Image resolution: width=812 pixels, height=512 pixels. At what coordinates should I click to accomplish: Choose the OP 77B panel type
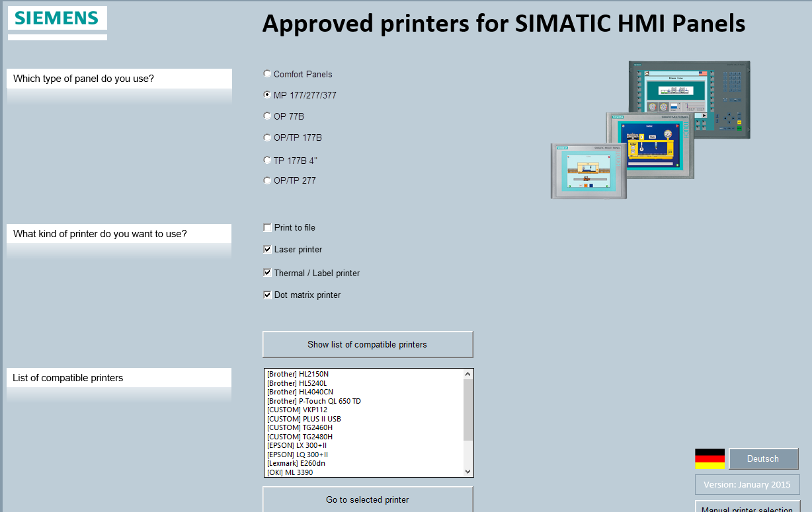pos(267,116)
